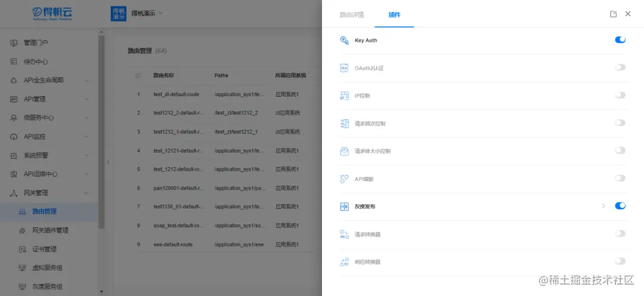Viewport: 644px width, 296px height.
Task: Enable the 响应转换器 plugin switch
Action: click(620, 261)
